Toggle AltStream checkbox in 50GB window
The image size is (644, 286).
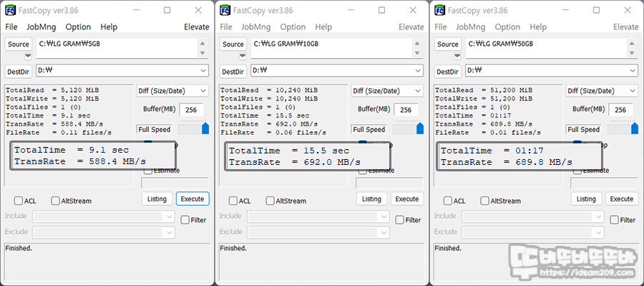click(x=485, y=201)
